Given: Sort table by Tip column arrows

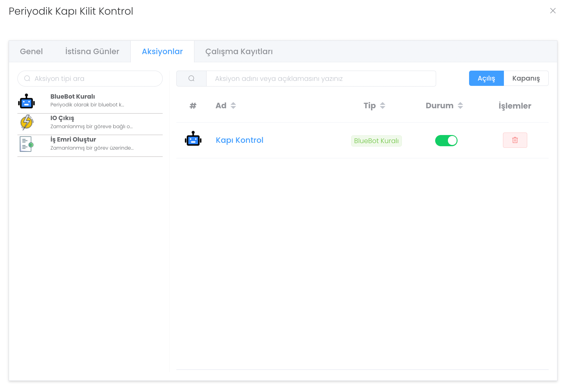Looking at the screenshot, I should 383,105.
